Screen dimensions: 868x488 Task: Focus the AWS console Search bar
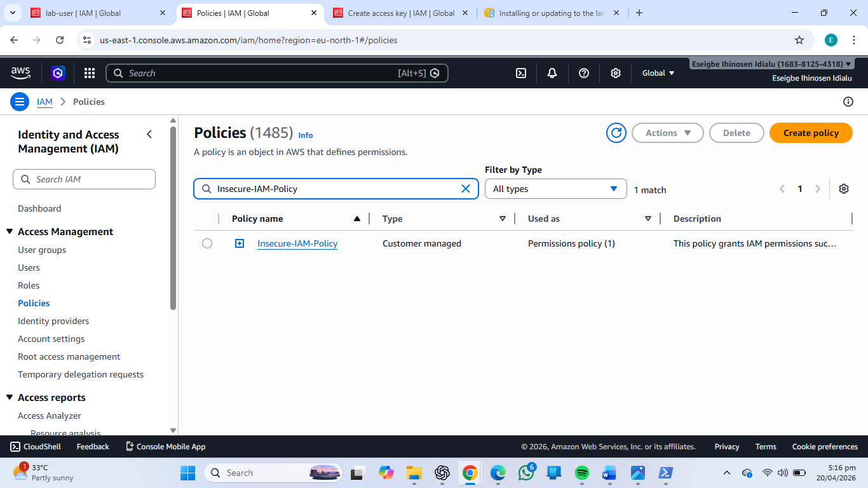coord(277,73)
